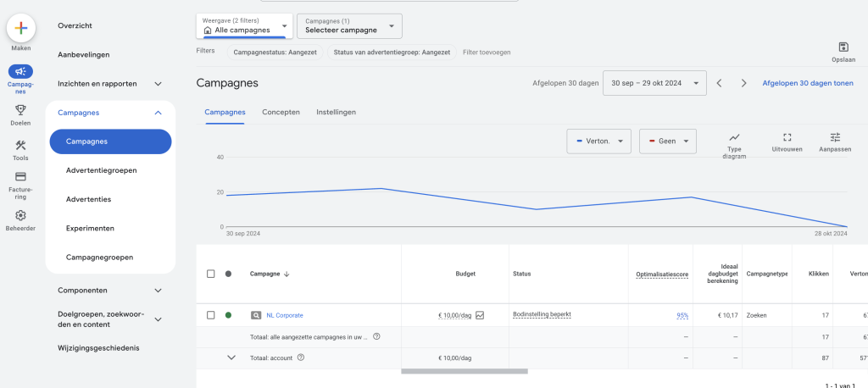This screenshot has width=868, height=388.
Task: Open the Doelen trophy icon
Action: pos(20,110)
